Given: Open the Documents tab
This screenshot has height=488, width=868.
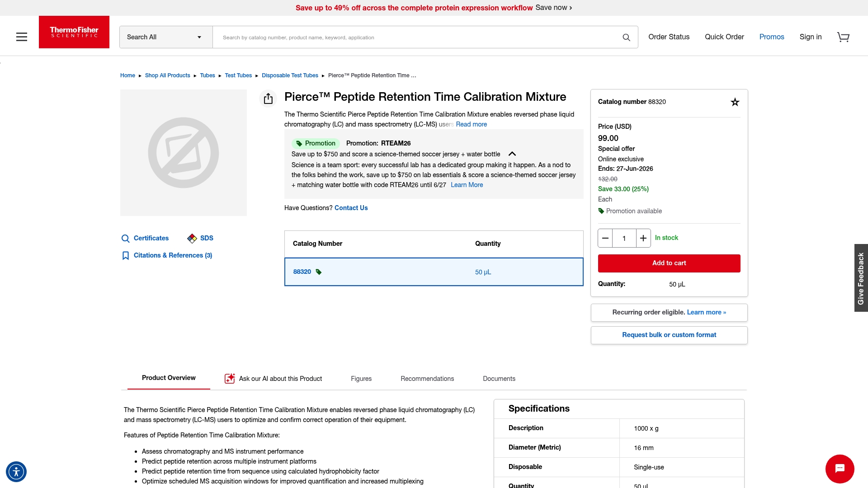Looking at the screenshot, I should (499, 379).
